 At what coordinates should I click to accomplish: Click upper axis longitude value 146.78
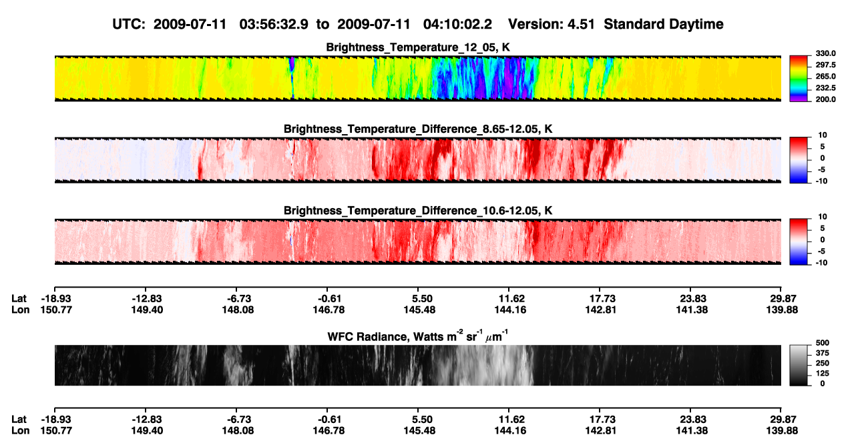(x=328, y=310)
